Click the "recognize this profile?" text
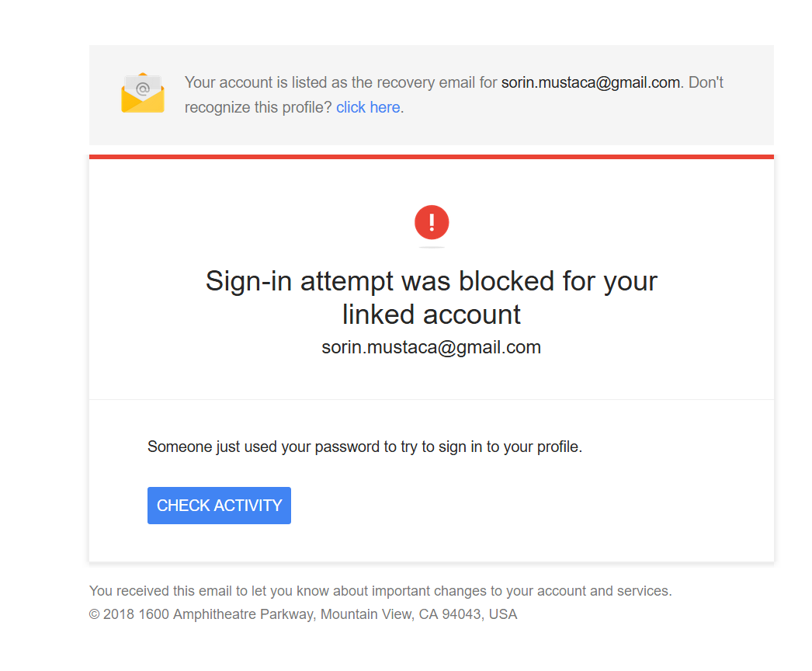 (x=258, y=107)
